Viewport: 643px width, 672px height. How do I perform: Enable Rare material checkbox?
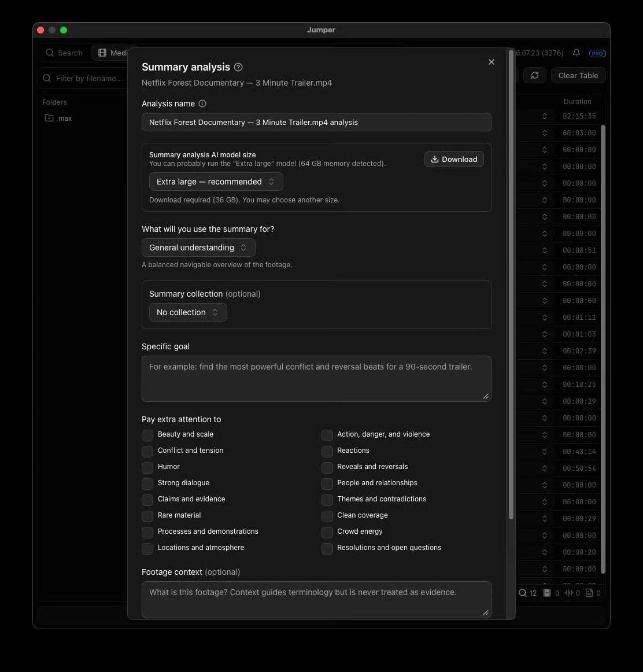147,516
